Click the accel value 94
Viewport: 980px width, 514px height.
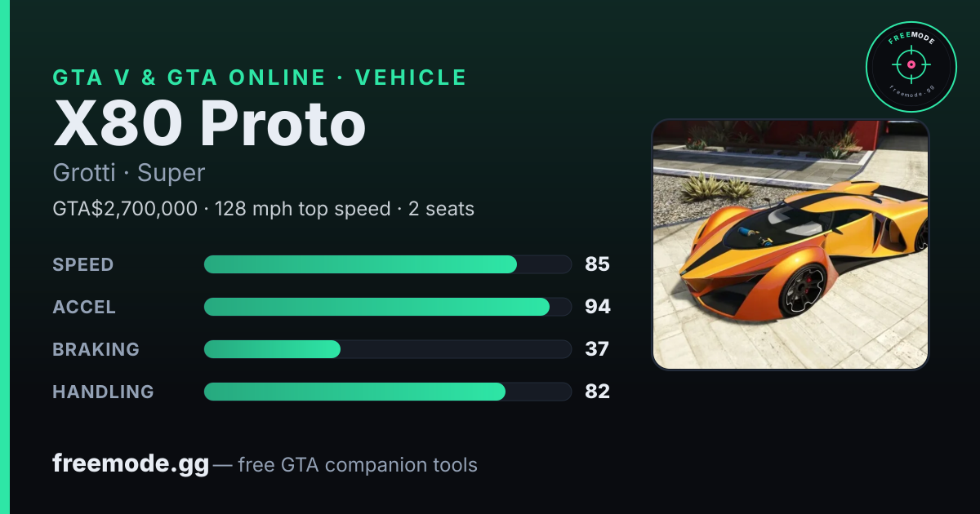598,307
